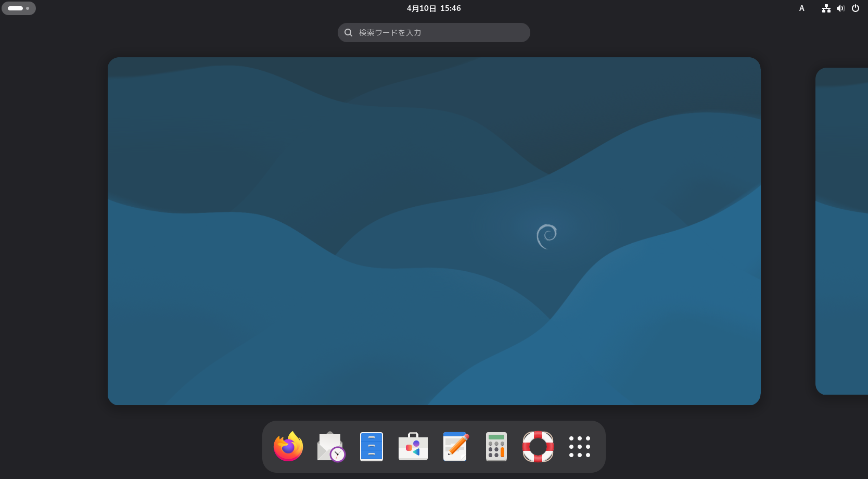The image size is (868, 479).
Task: Click the Debian swirl logo on the wallpaper
Action: coord(546,236)
